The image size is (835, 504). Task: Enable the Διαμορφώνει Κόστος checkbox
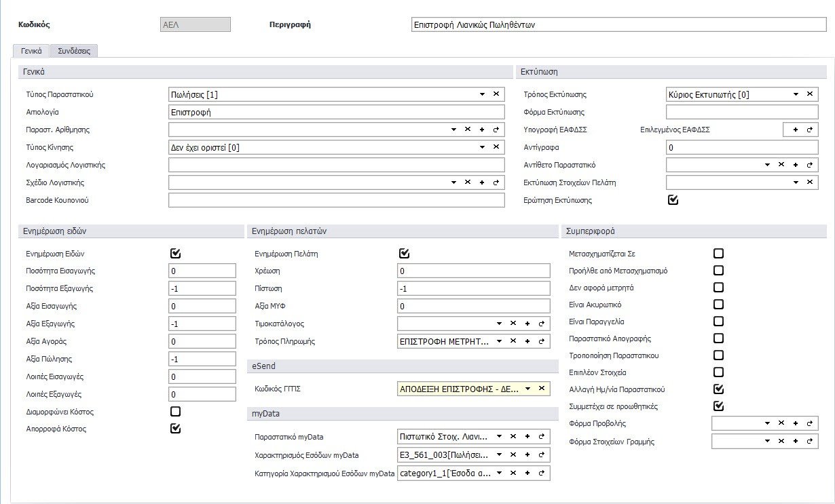(x=176, y=411)
